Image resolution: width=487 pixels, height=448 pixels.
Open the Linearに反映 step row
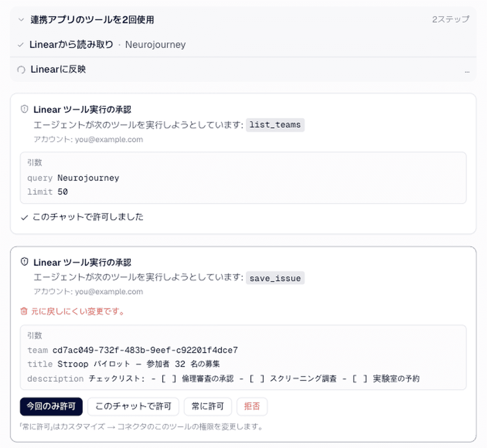click(243, 70)
